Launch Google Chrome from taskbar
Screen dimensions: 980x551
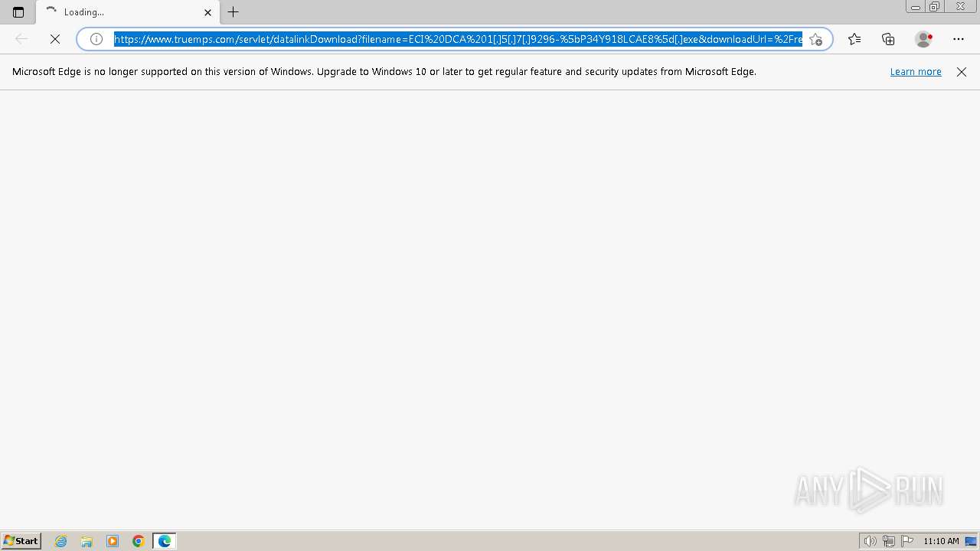pyautogui.click(x=139, y=541)
